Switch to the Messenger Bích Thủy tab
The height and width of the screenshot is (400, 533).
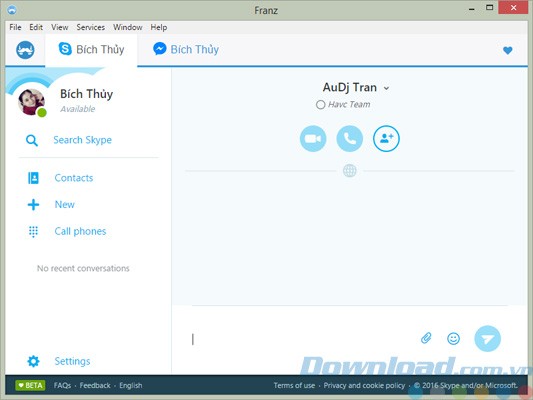(x=186, y=50)
